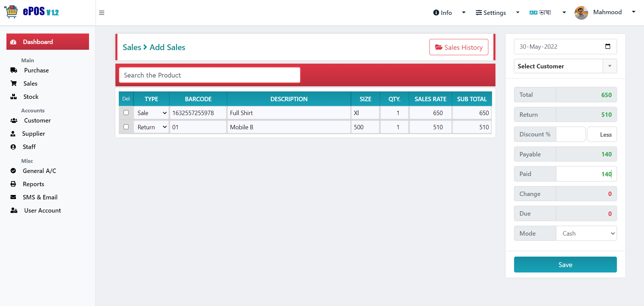This screenshot has height=306, width=644.
Task: Open the Settings menu in the top bar
Action: click(497, 13)
